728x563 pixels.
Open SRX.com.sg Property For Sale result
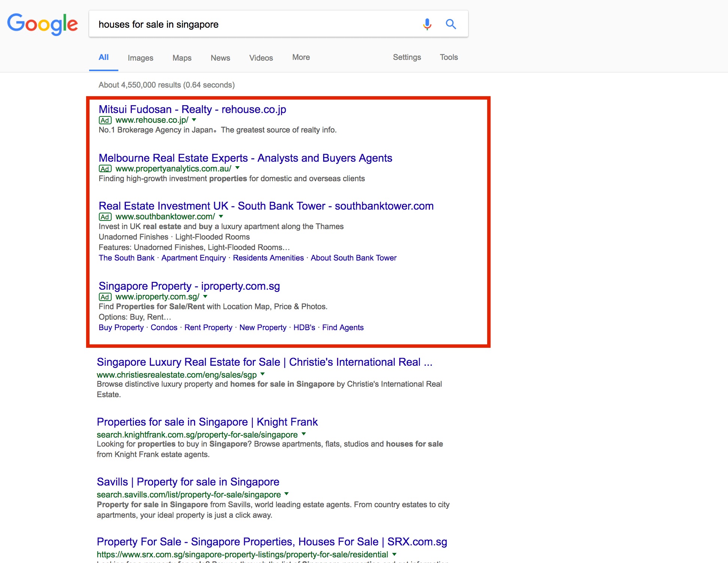click(272, 542)
